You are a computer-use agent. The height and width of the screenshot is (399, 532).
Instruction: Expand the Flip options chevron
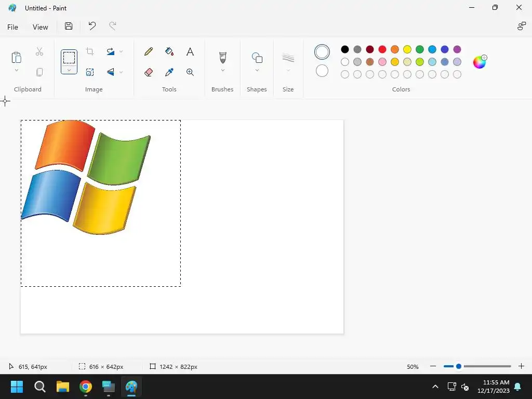point(121,72)
